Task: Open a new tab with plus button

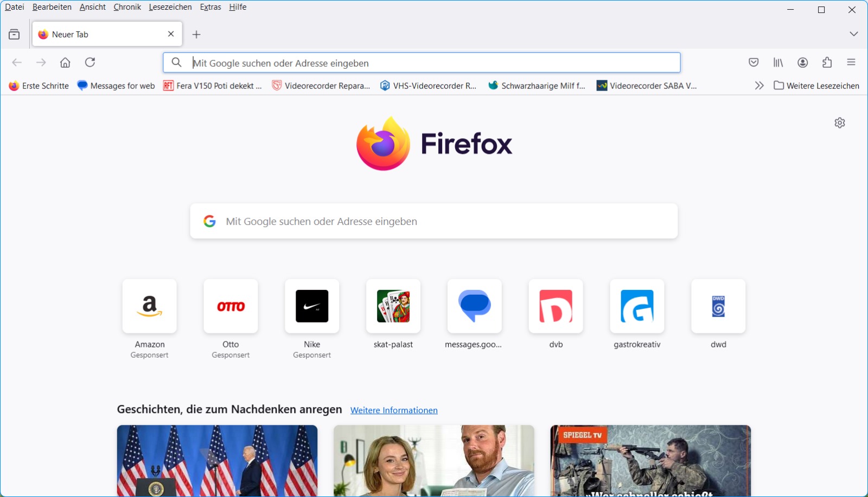Action: (196, 35)
